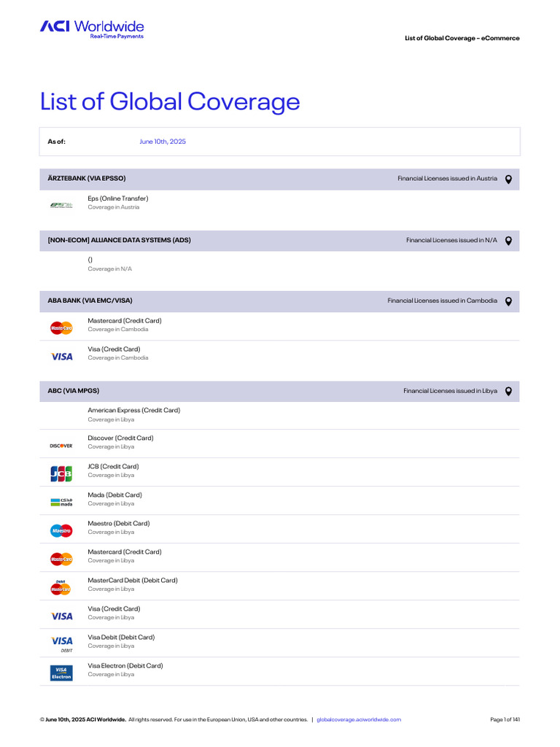560x747 pixels.
Task: Click the 'MasterCard Debit (Debit Card)' entry
Action: click(x=133, y=580)
